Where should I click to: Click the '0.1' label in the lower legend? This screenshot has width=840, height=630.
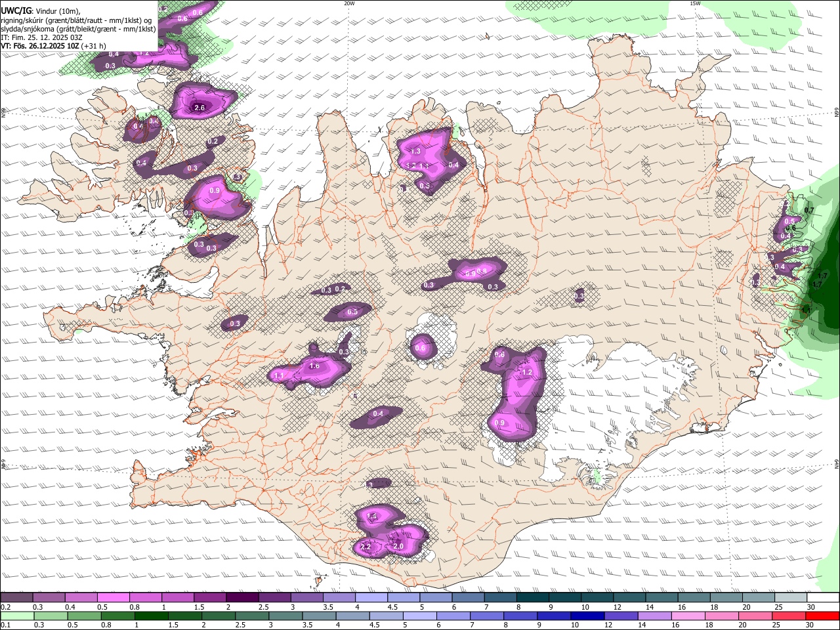(5, 625)
